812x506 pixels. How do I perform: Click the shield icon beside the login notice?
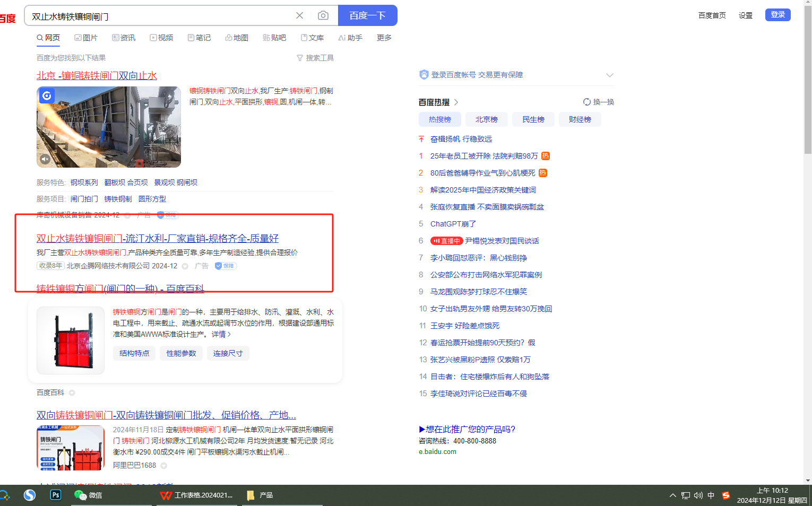tap(424, 75)
